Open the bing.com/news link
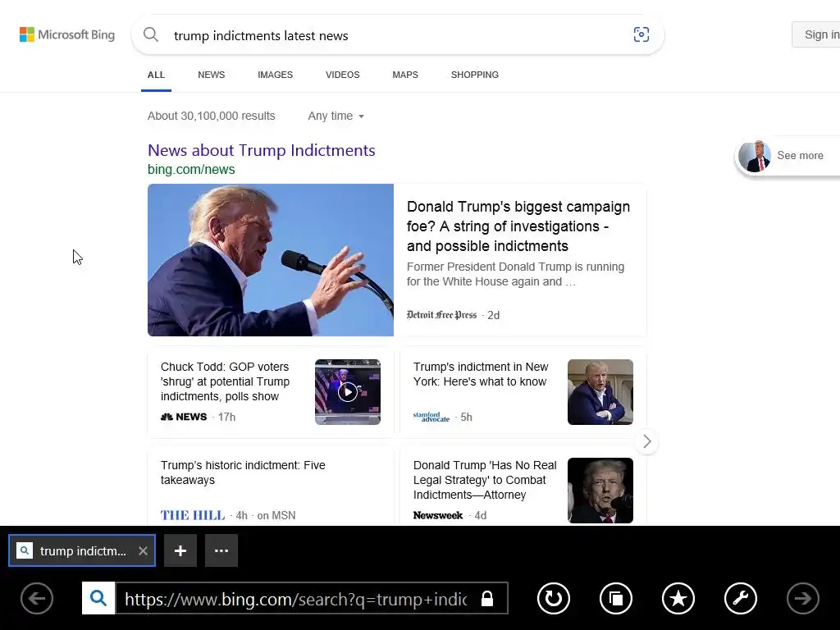This screenshot has width=840, height=630. click(191, 169)
